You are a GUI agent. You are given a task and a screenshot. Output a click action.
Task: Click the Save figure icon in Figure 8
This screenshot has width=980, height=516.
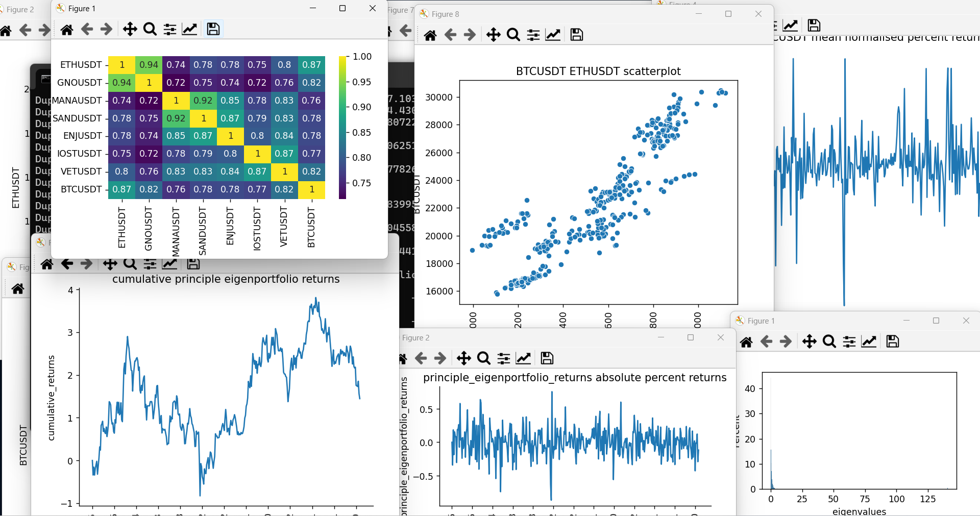(x=576, y=35)
